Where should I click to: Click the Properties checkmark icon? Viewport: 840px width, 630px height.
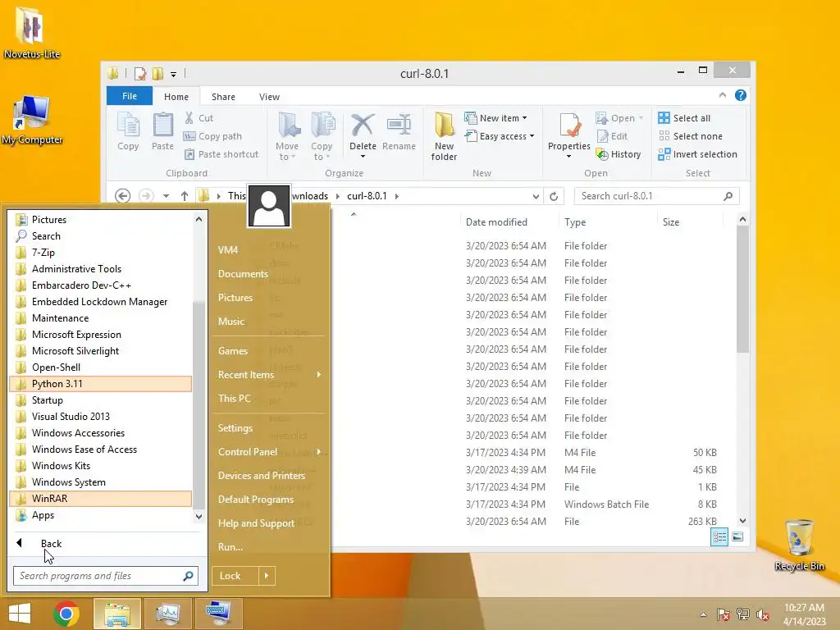(569, 126)
